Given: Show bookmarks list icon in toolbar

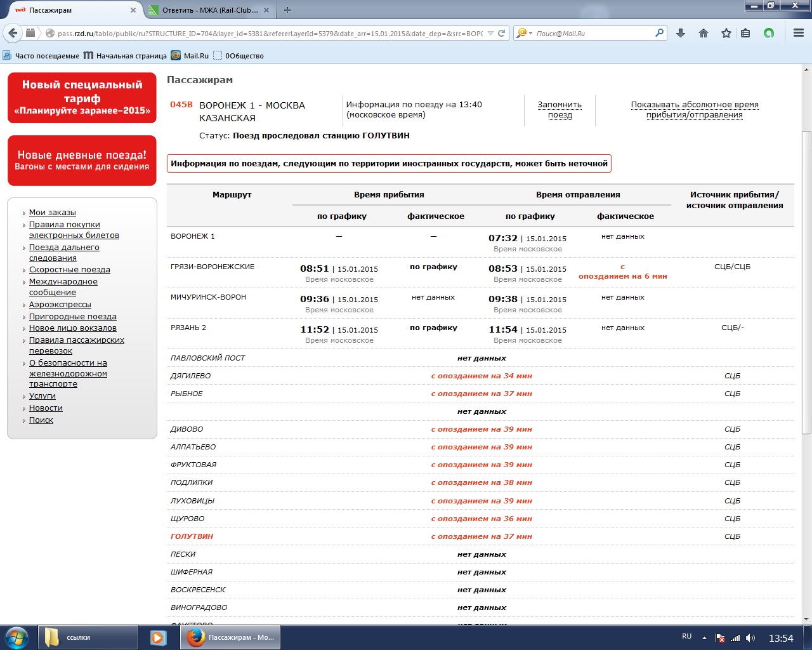Looking at the screenshot, I should pos(745,33).
